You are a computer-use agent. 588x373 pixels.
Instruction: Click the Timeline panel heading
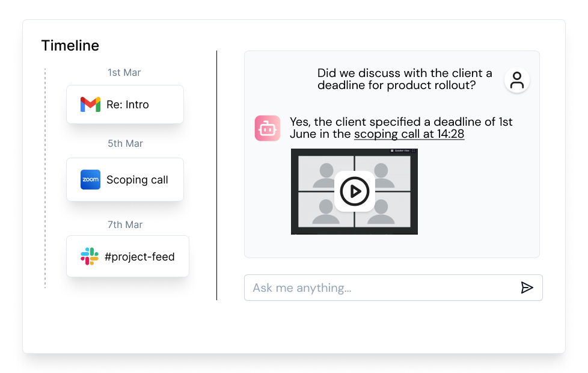pyautogui.click(x=70, y=45)
